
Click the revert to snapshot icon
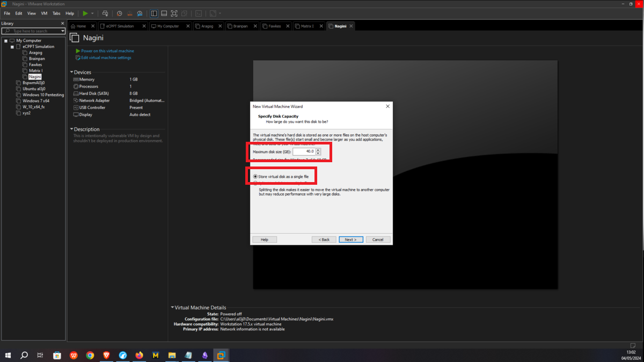point(129,13)
